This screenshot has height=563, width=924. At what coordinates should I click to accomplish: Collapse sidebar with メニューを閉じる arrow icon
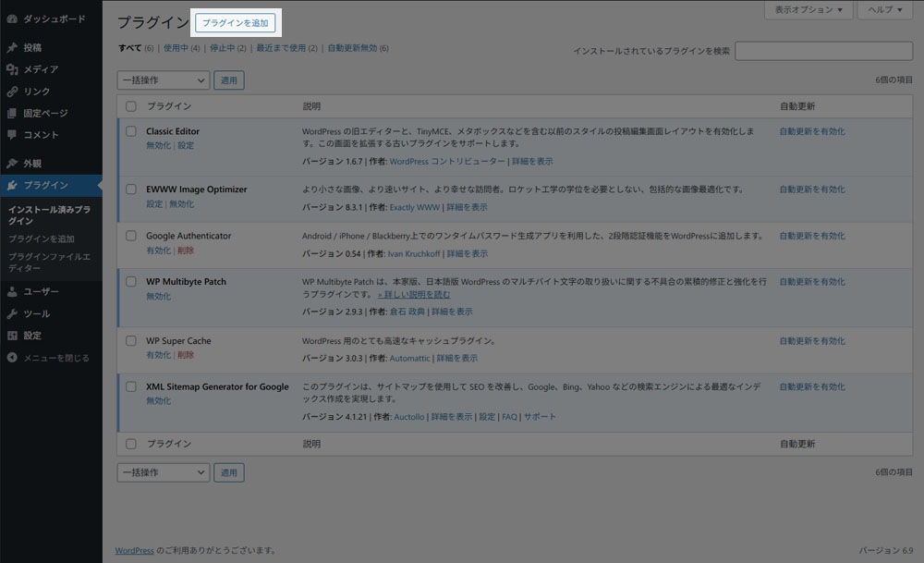point(12,357)
